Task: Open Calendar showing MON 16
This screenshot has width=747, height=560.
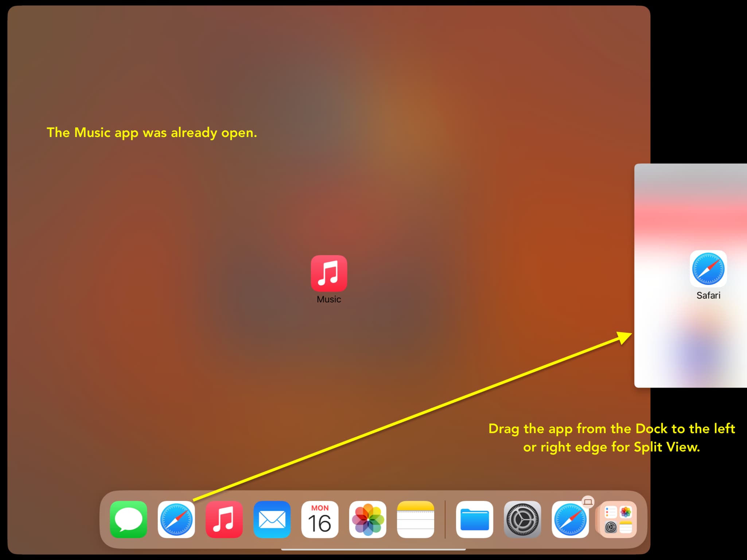Action: click(320, 519)
